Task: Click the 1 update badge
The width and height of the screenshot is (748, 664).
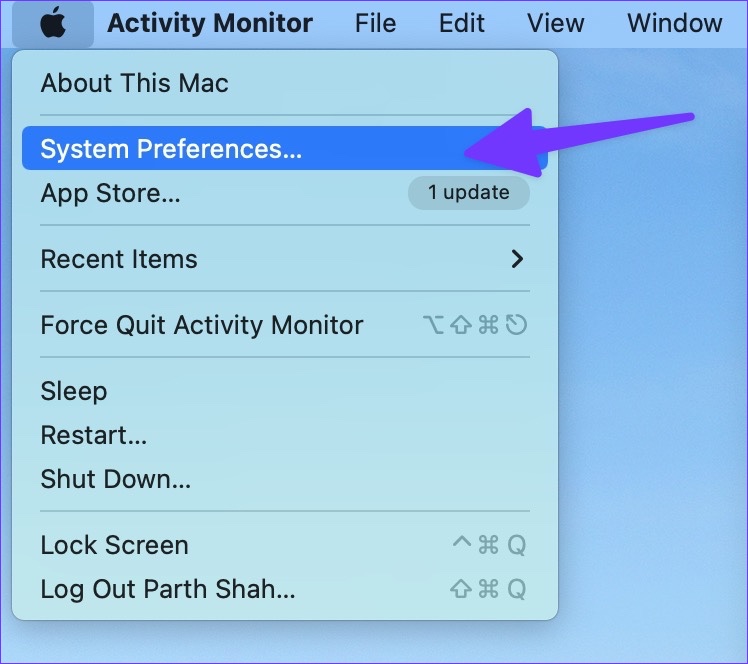Action: 468,193
